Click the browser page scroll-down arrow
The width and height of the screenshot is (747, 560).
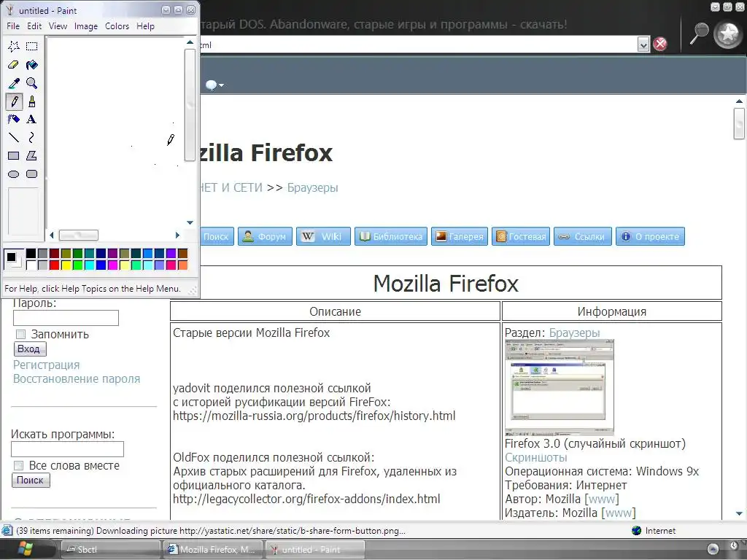(739, 513)
